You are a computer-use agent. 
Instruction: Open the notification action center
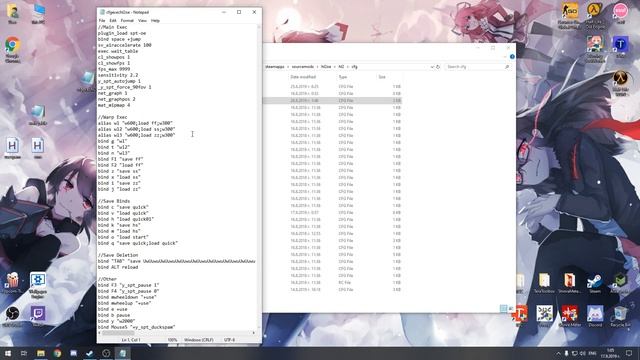pyautogui.click(x=629, y=353)
